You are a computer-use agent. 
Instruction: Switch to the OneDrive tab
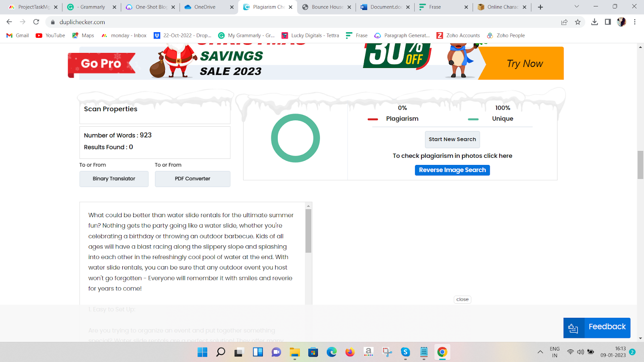coord(209,7)
